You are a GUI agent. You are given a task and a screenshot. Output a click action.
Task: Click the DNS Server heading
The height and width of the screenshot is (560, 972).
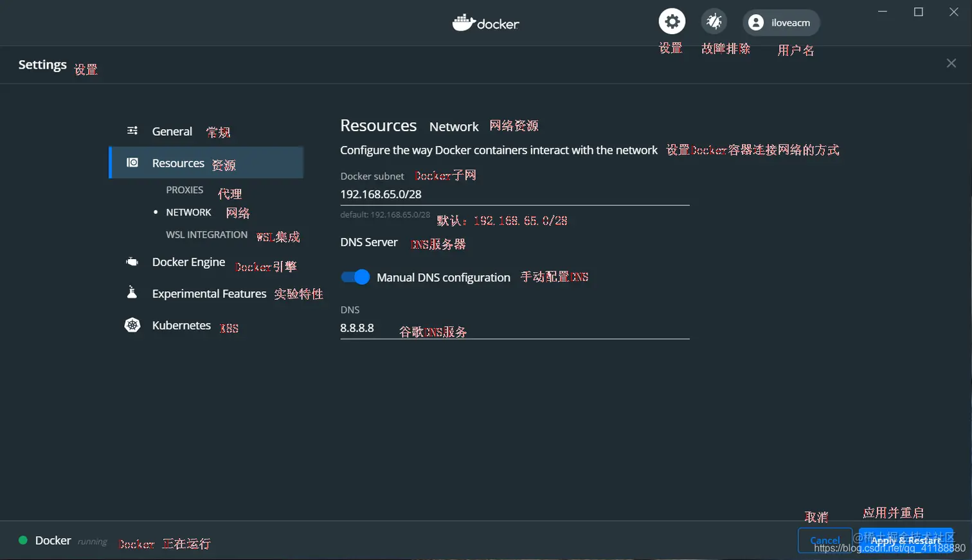click(369, 242)
